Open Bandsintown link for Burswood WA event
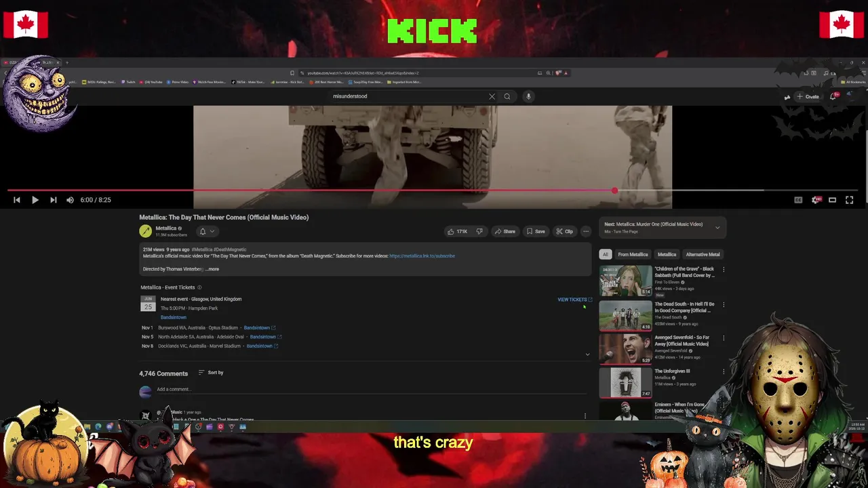This screenshot has width=868, height=488. (259, 328)
